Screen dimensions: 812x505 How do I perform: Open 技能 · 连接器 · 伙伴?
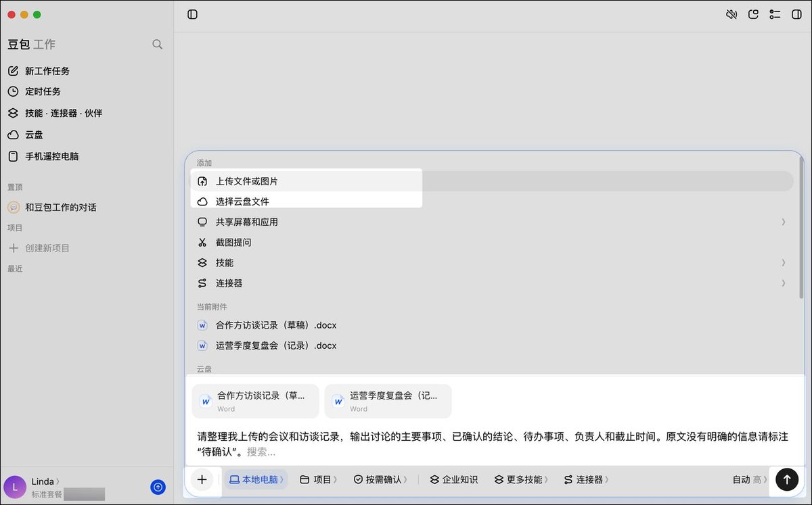pos(87,113)
